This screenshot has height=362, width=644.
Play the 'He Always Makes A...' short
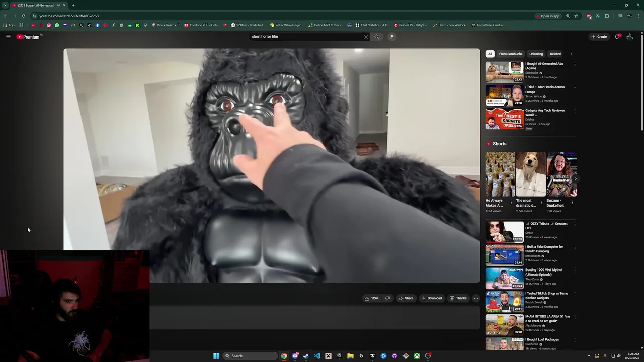point(500,174)
